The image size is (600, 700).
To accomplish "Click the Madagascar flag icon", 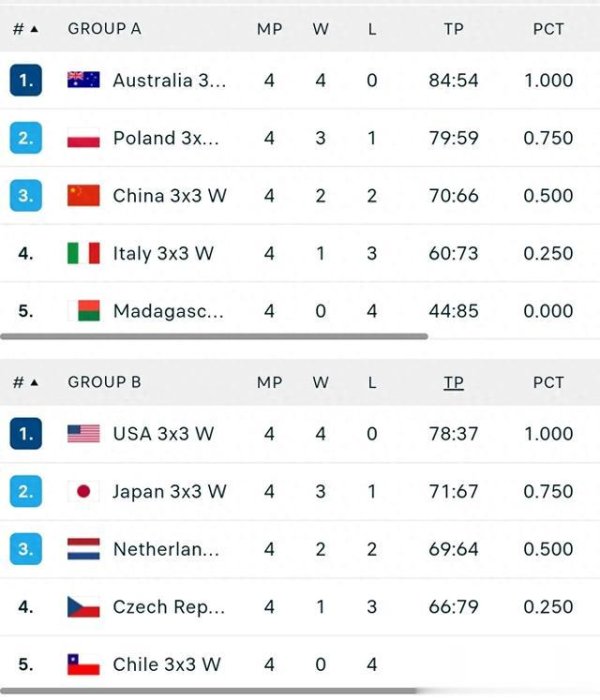I will 83,311.
